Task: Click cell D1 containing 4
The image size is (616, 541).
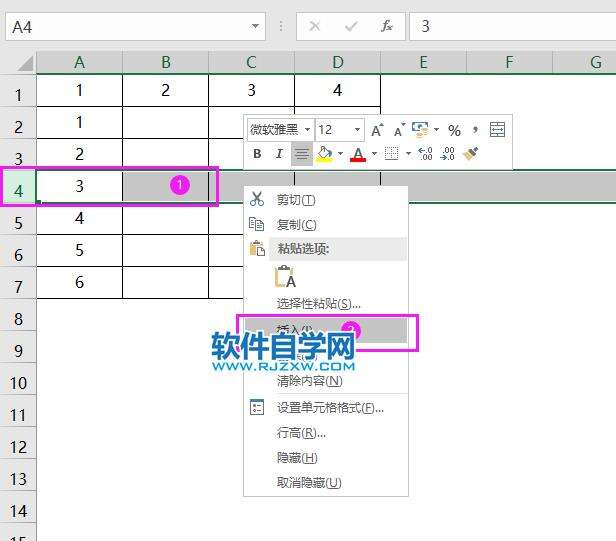Action: 337,90
